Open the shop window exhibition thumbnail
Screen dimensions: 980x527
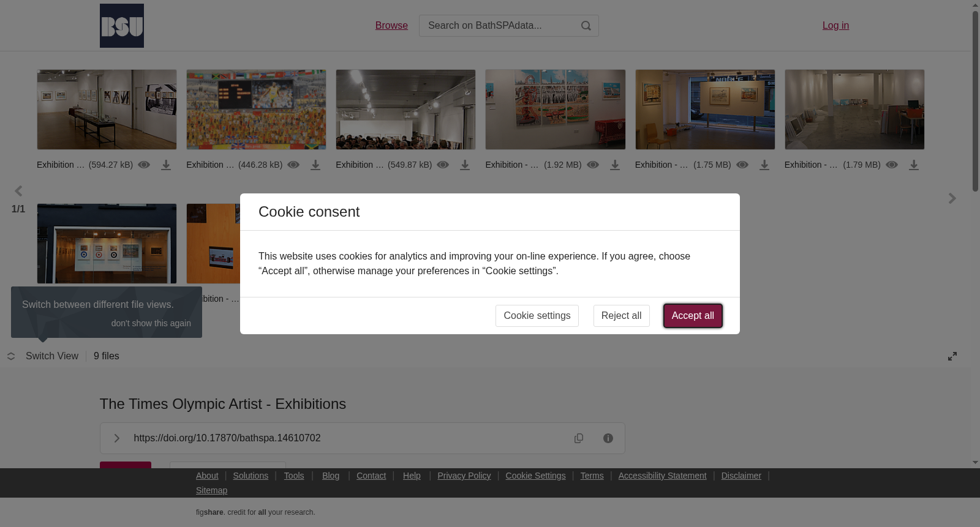pyautogui.click(x=107, y=244)
